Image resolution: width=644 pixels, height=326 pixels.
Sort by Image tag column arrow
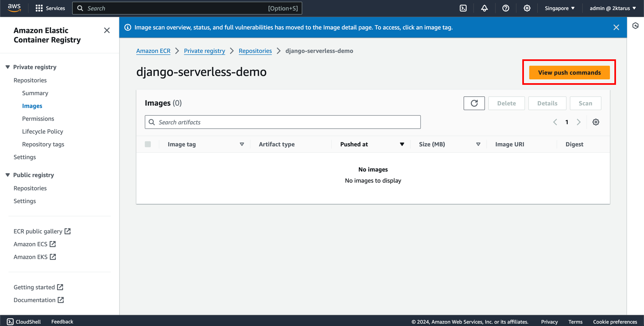[x=242, y=144]
